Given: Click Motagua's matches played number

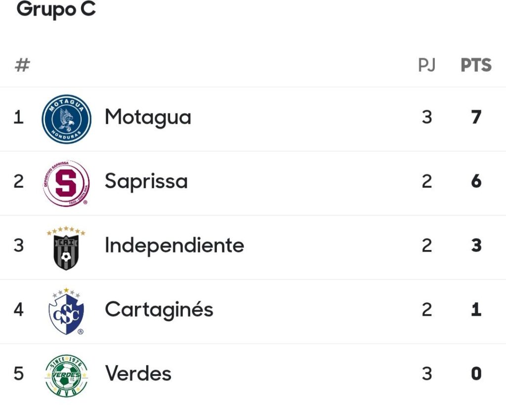Looking at the screenshot, I should 427,118.
